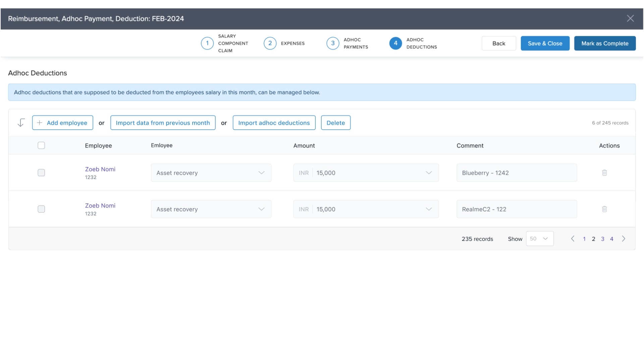Toggle the select-all checkbox in table header
The image size is (644, 362).
(41, 145)
